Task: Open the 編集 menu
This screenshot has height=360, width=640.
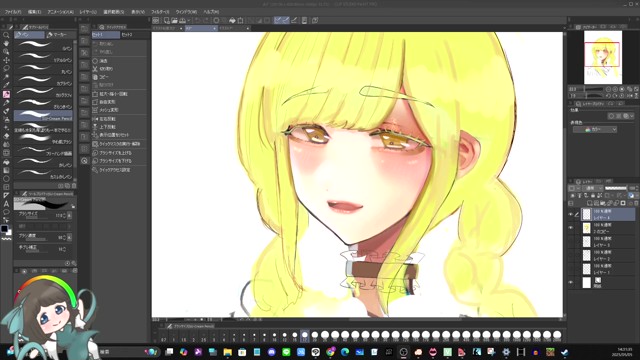Action: pos(34,12)
